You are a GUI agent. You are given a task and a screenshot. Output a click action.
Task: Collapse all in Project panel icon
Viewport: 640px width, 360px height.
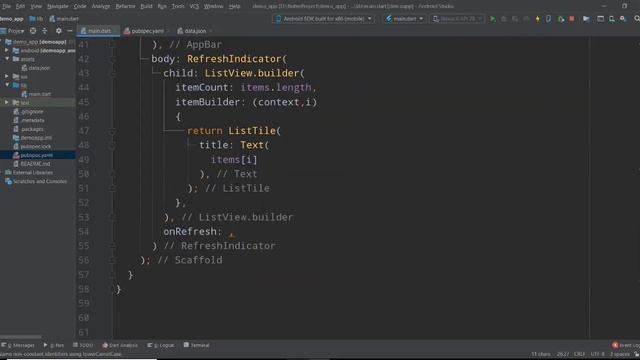pyautogui.click(x=44, y=31)
